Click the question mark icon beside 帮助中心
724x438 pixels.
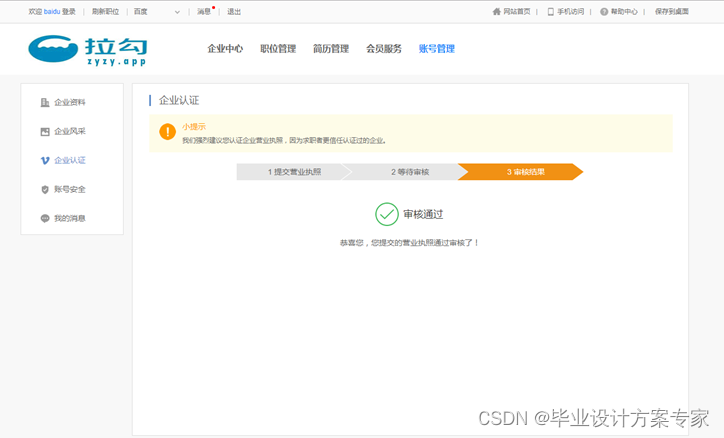604,12
